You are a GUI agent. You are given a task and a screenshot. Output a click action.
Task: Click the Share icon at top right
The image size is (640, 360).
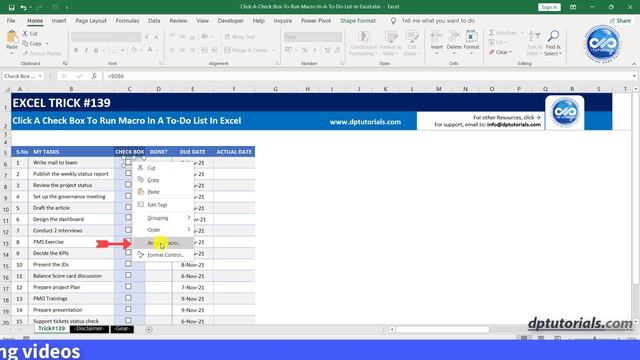[x=612, y=20]
